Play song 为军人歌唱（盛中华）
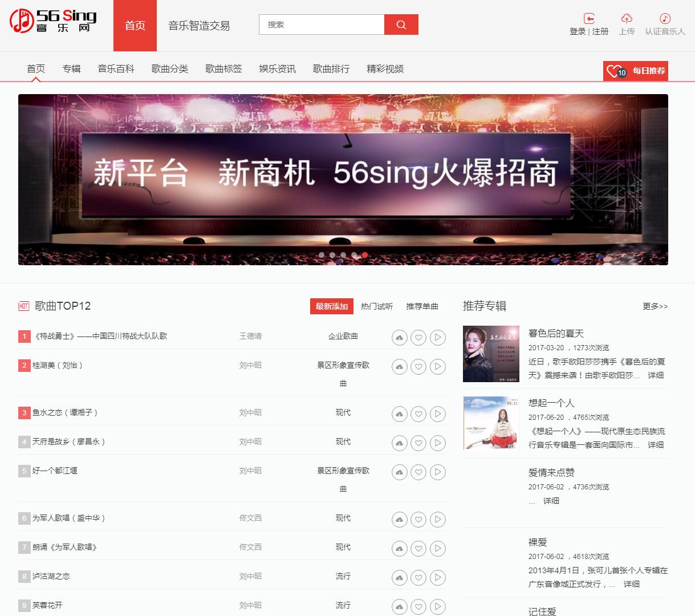This screenshot has width=695, height=616. (437, 520)
